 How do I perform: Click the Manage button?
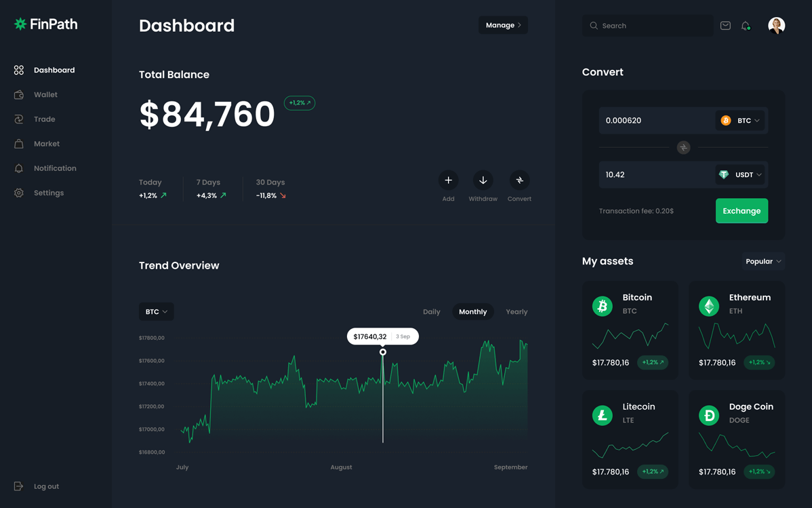point(503,25)
